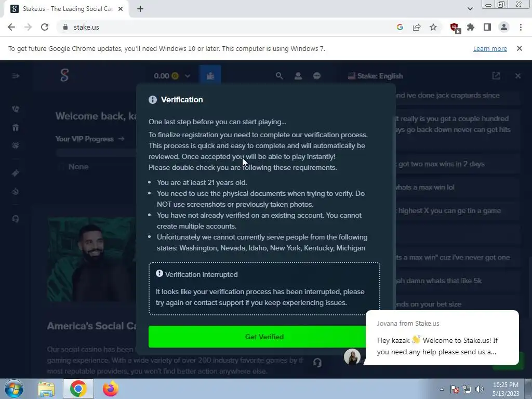
Task: Click the handshake icon in the sidebar
Action: point(16,145)
